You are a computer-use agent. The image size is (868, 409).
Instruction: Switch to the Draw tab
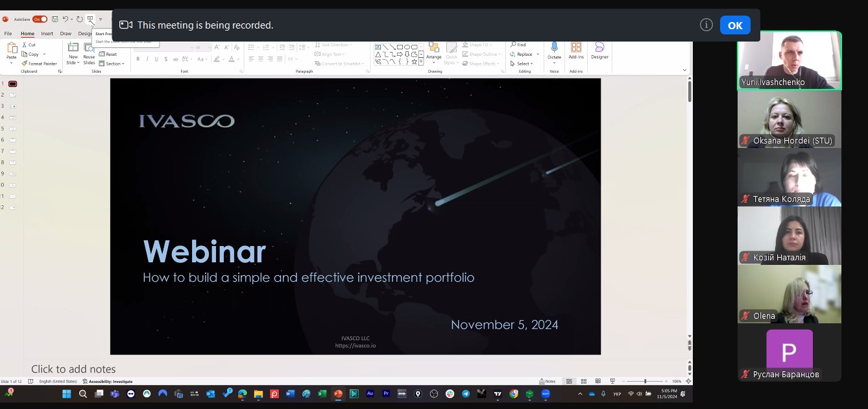point(66,34)
